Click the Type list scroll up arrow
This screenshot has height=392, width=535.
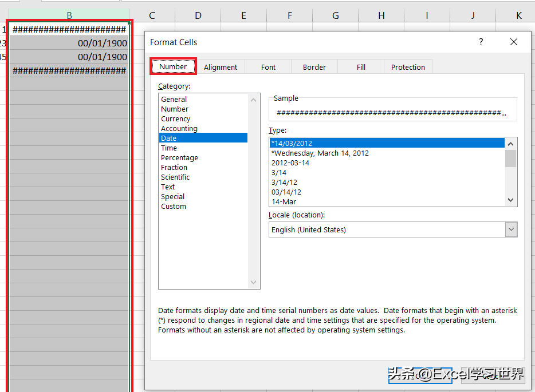511,144
